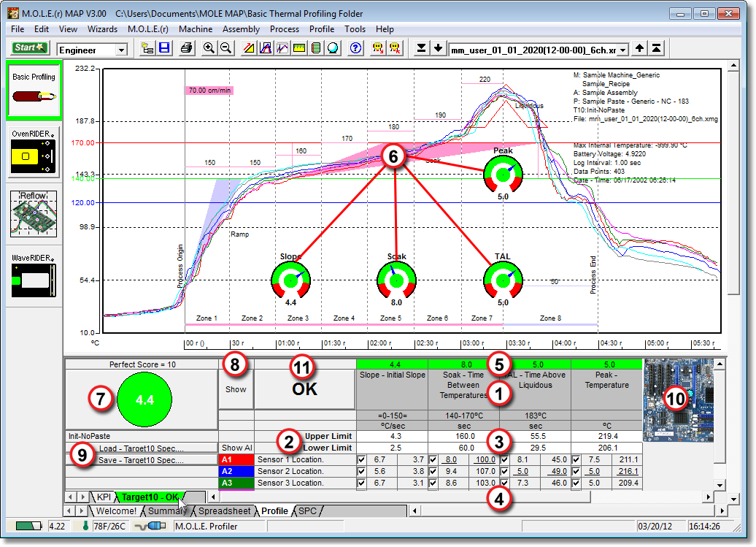This screenshot has height=547, width=756.
Task: Click Load - Target10 Spec button
Action: (x=142, y=448)
